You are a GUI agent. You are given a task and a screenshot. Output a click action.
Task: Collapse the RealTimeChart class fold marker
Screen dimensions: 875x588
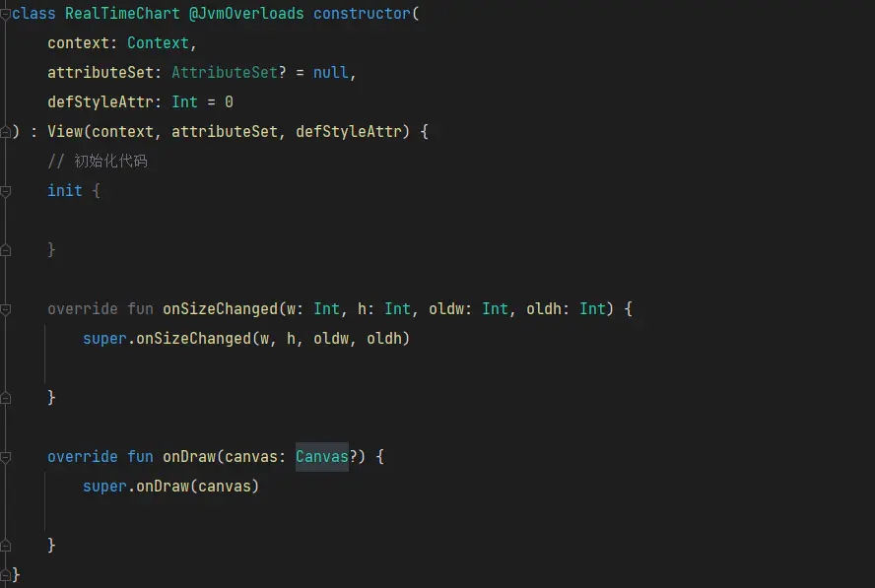[6, 14]
